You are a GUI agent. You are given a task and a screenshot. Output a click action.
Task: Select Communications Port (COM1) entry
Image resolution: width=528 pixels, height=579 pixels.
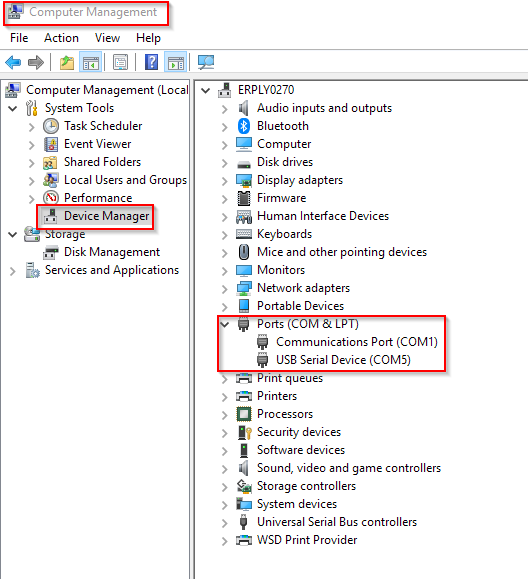point(357,342)
